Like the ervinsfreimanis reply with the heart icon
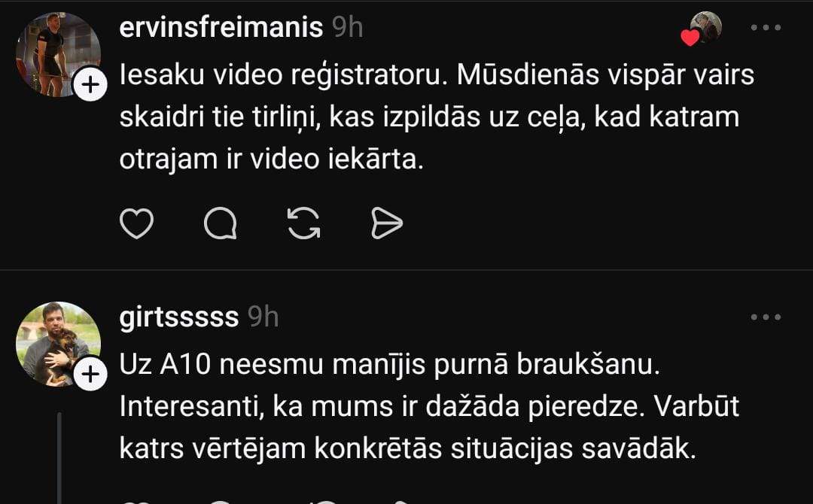The height and width of the screenshot is (504, 813). pyautogui.click(x=137, y=223)
